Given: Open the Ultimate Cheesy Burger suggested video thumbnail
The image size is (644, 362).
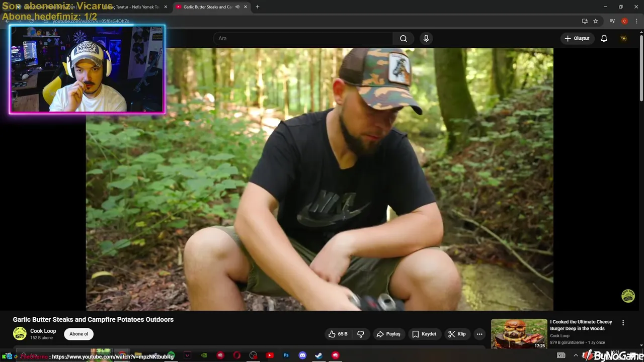Looking at the screenshot, I should [519, 333].
